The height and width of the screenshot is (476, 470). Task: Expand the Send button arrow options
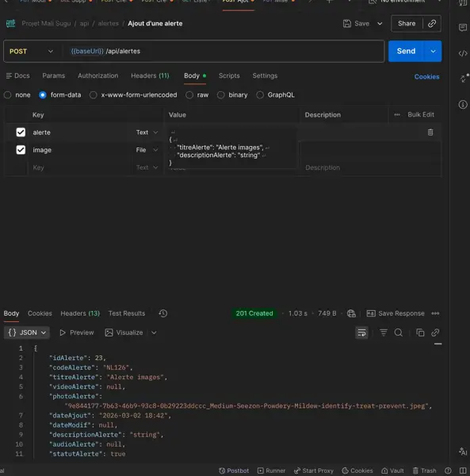pyautogui.click(x=433, y=52)
